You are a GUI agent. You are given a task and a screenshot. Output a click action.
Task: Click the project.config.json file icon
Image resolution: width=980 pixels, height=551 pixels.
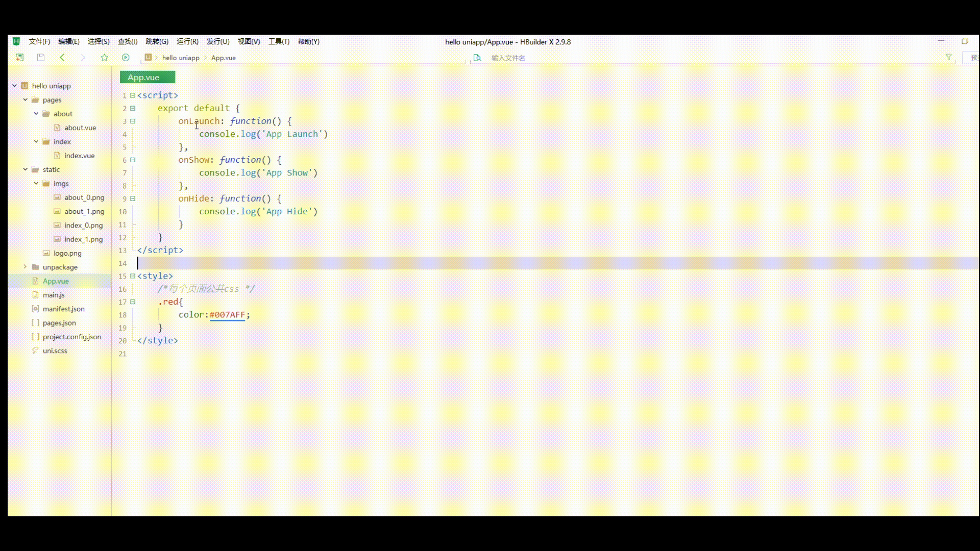(35, 337)
